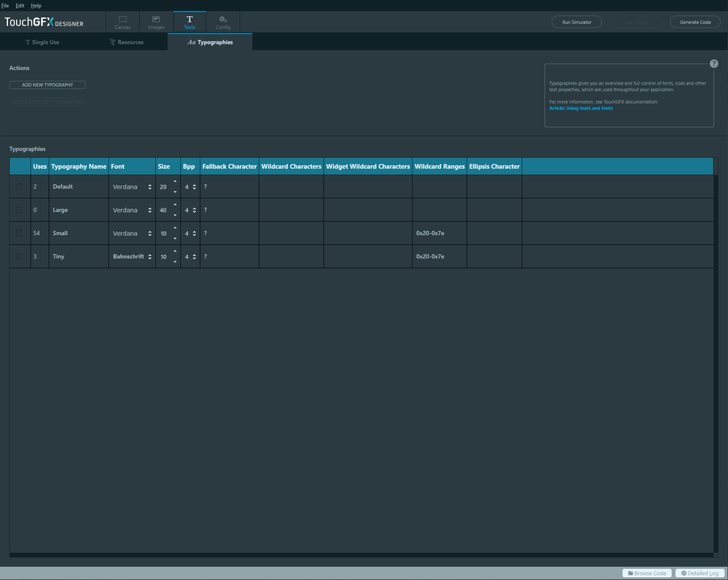Viewport: 728px width, 580px height.
Task: Click size field 40 of Large row
Action: click(x=163, y=210)
